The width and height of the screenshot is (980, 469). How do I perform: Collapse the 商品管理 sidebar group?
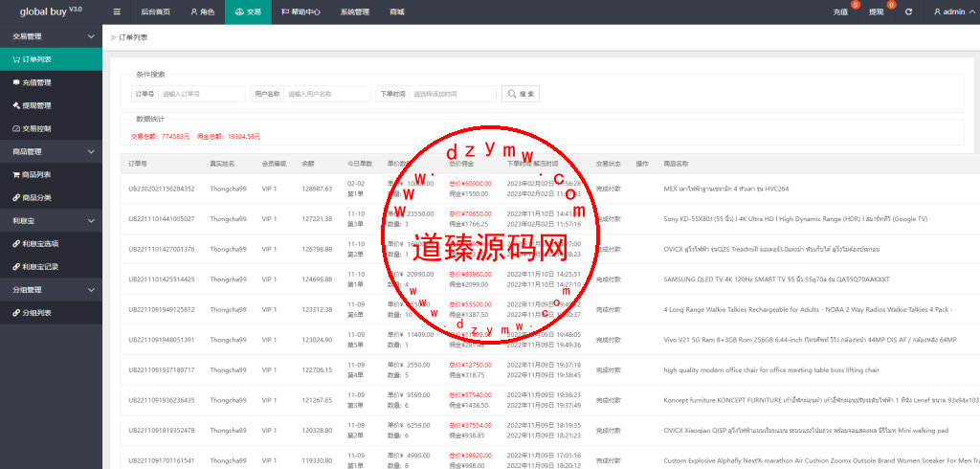pos(52,151)
